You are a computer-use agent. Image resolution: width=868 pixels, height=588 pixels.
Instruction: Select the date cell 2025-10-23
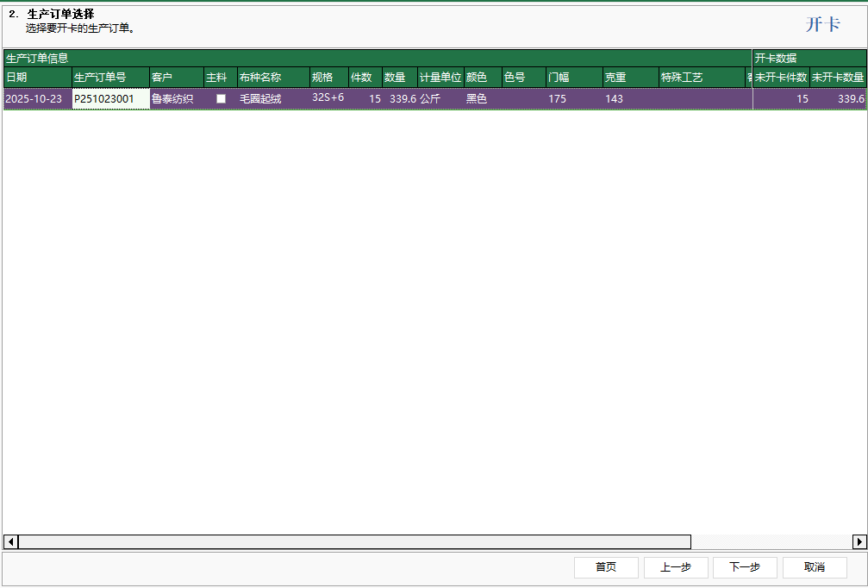point(36,99)
